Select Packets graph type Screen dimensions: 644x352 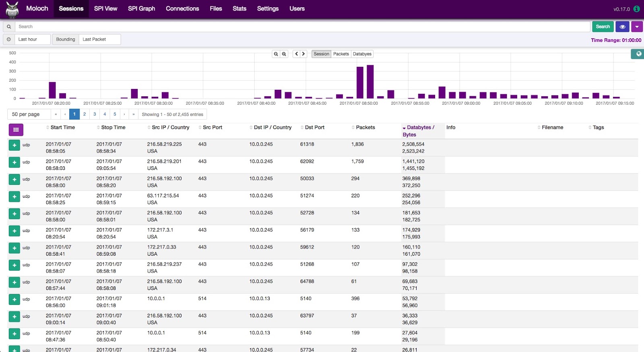click(341, 54)
